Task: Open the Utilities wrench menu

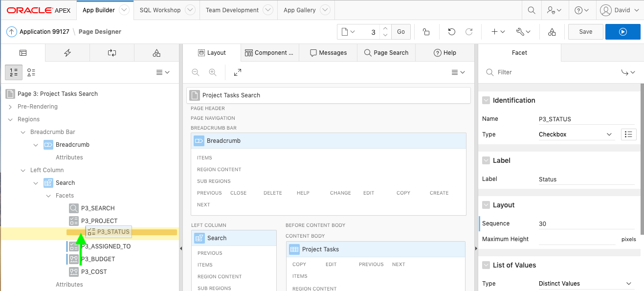Action: tap(523, 32)
